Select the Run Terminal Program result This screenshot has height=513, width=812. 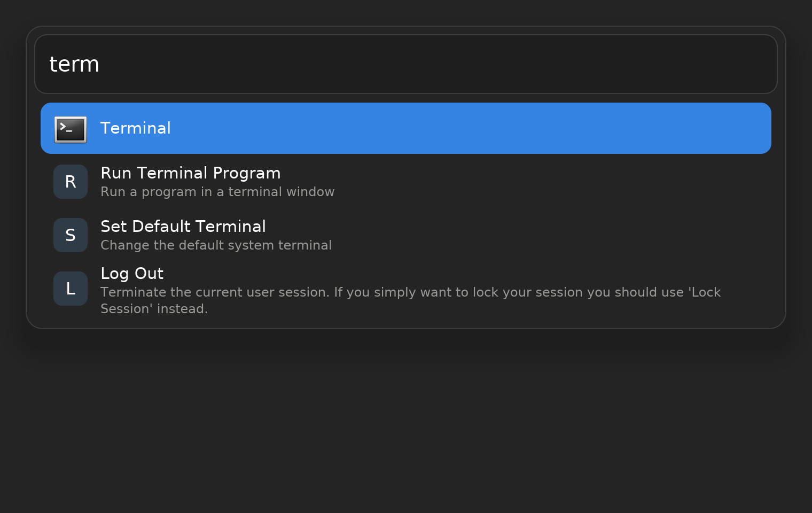406,182
